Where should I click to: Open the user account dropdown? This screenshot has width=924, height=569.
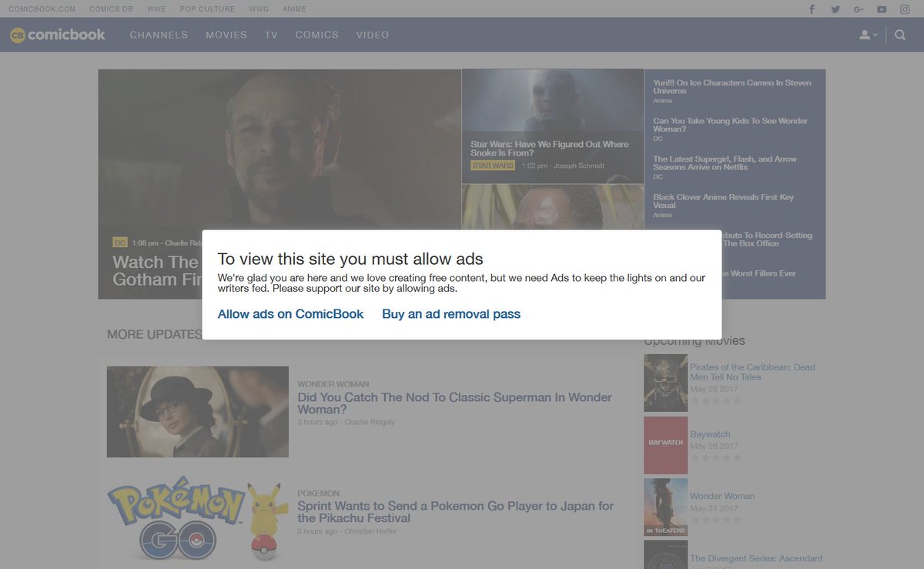pyautogui.click(x=869, y=35)
